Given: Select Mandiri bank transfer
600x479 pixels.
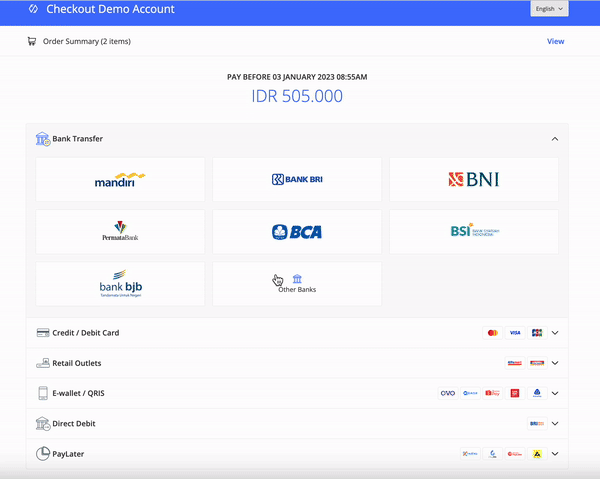Looking at the screenshot, I should 120,179.
